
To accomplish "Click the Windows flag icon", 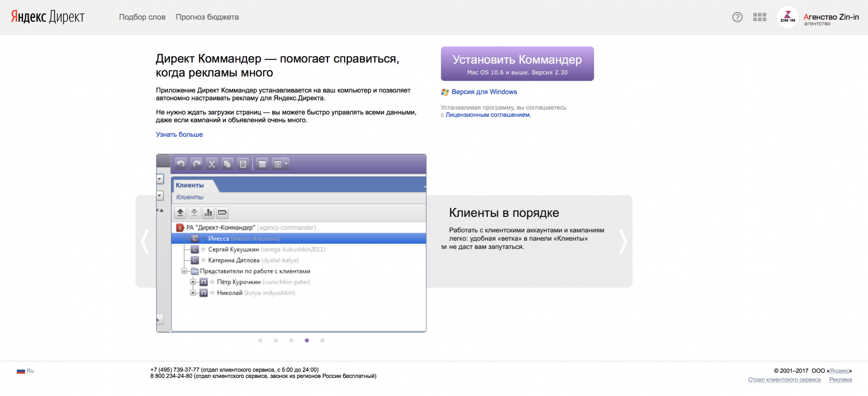I will [x=445, y=92].
